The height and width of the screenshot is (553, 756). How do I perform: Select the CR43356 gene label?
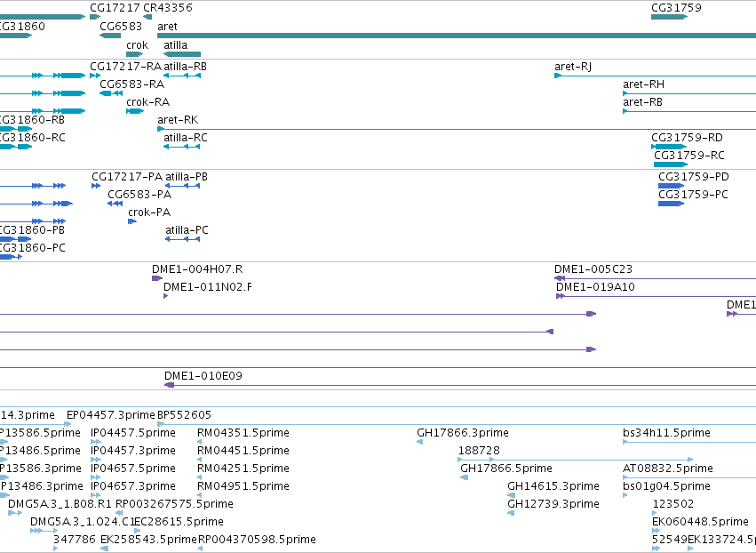(168, 8)
